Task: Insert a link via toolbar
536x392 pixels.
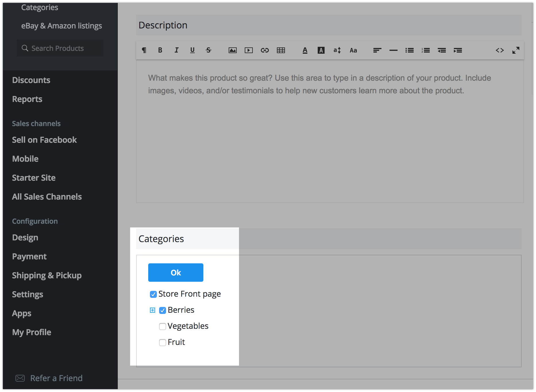Action: pos(265,50)
